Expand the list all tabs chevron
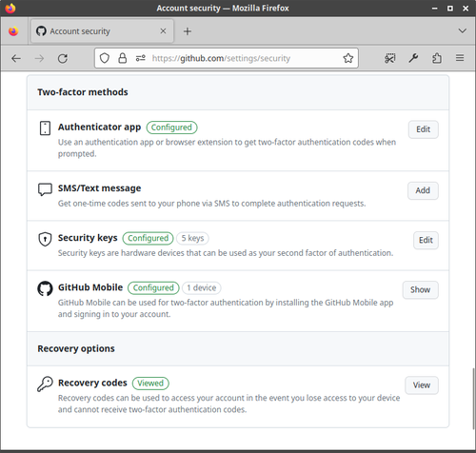Viewport: 476px width, 453px height. [463, 30]
